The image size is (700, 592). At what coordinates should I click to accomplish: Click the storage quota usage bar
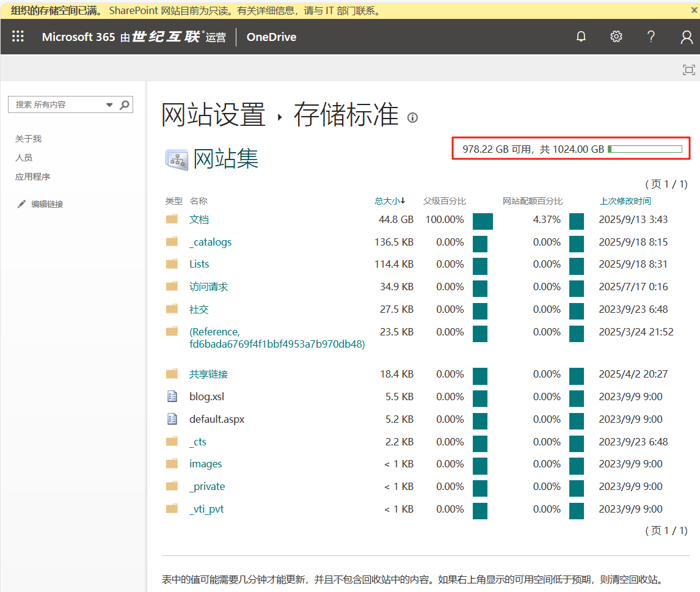(644, 149)
